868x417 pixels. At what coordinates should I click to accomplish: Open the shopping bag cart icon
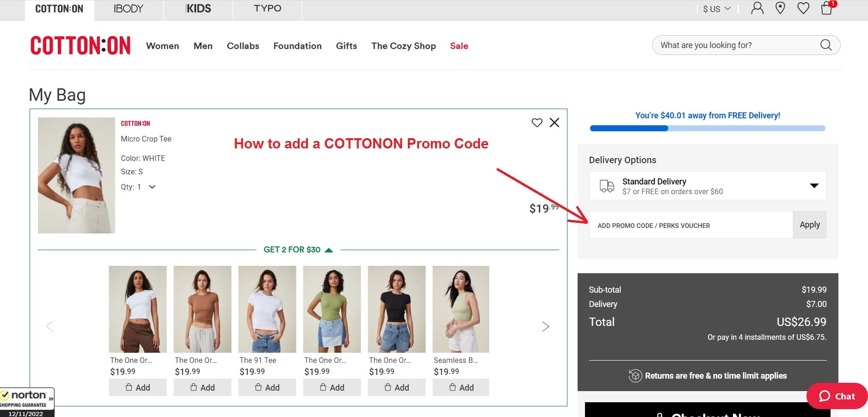pos(827,9)
